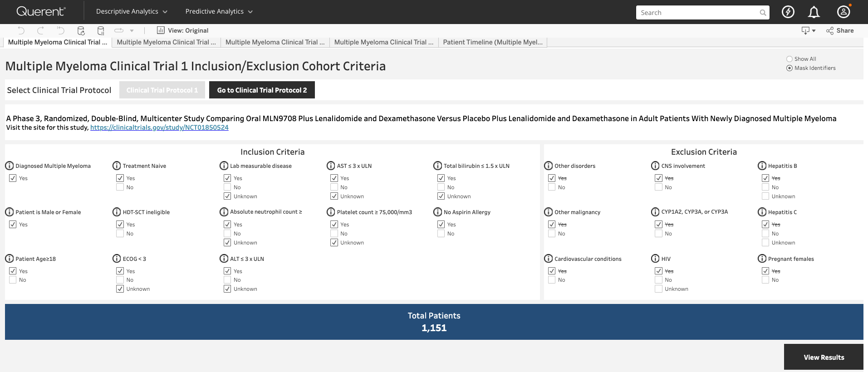Open info icon for Other disorders
This screenshot has height=372, width=868.
(x=548, y=166)
